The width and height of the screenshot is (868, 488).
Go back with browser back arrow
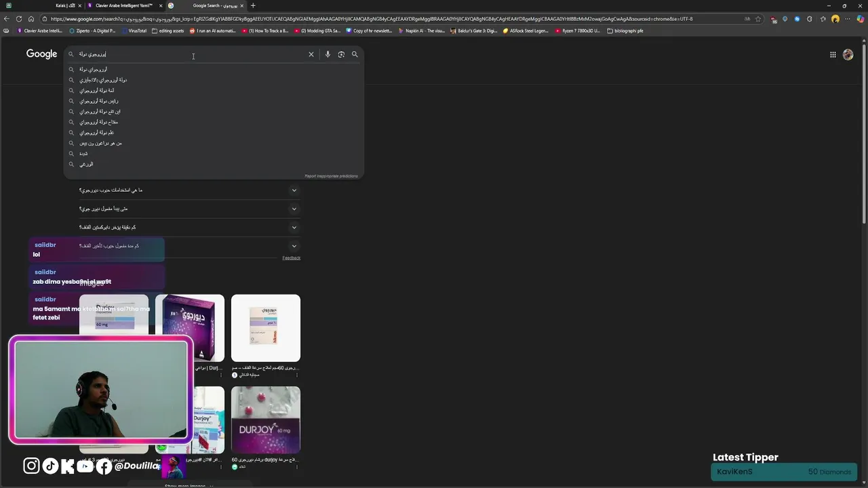[x=7, y=19]
